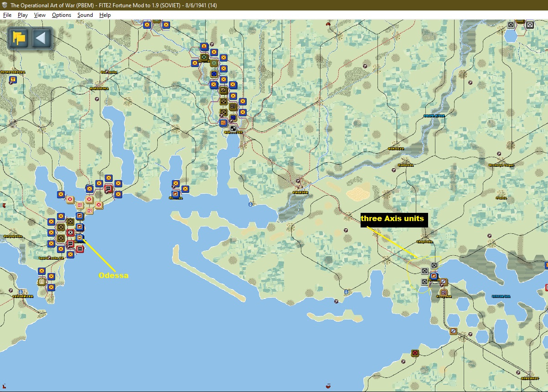
Task: Select the lone tan cavalry counter on the Crimean railway
Action: coord(454,331)
